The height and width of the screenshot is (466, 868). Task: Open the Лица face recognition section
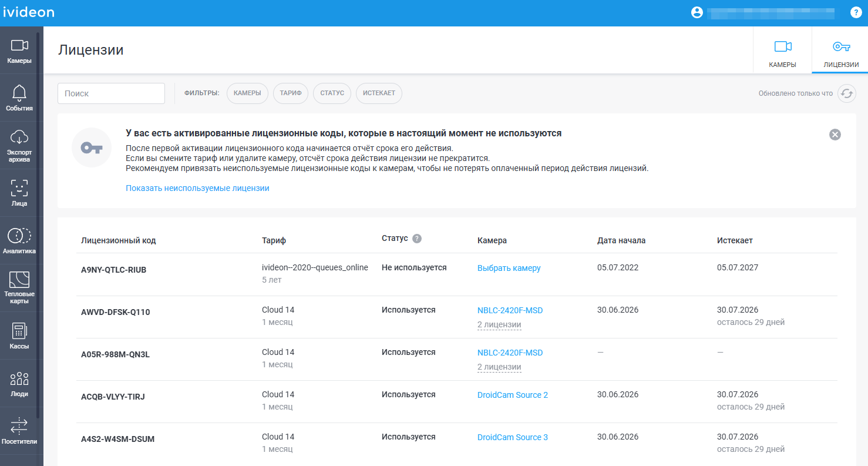coord(19,193)
